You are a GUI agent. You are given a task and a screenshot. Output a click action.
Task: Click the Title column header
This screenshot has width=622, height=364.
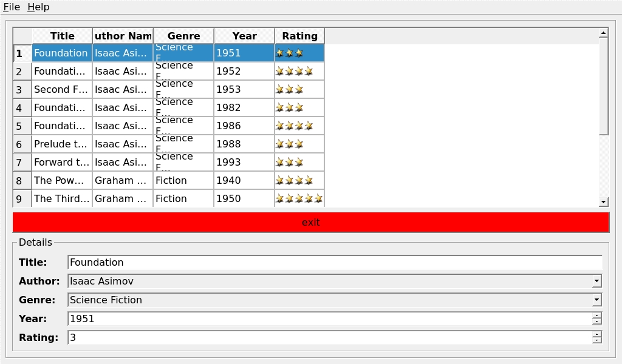63,36
